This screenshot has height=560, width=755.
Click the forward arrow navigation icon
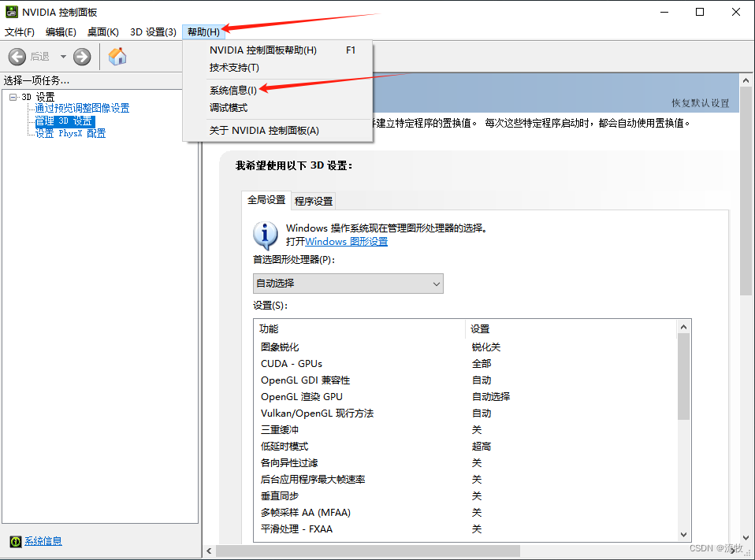(82, 57)
